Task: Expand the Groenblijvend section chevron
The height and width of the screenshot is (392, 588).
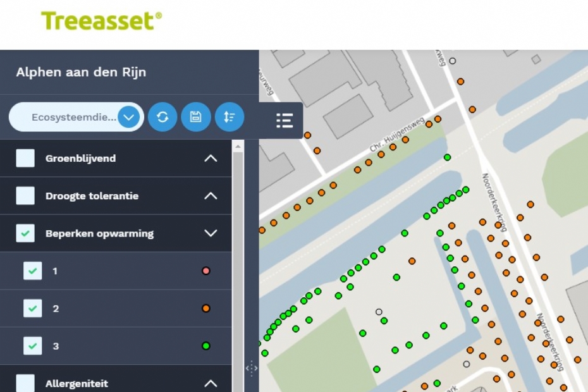Action: tap(211, 158)
